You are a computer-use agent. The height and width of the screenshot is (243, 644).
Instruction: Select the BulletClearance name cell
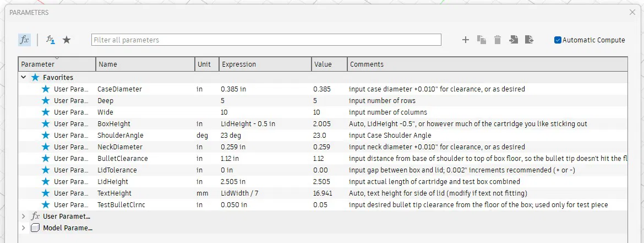(x=122, y=158)
